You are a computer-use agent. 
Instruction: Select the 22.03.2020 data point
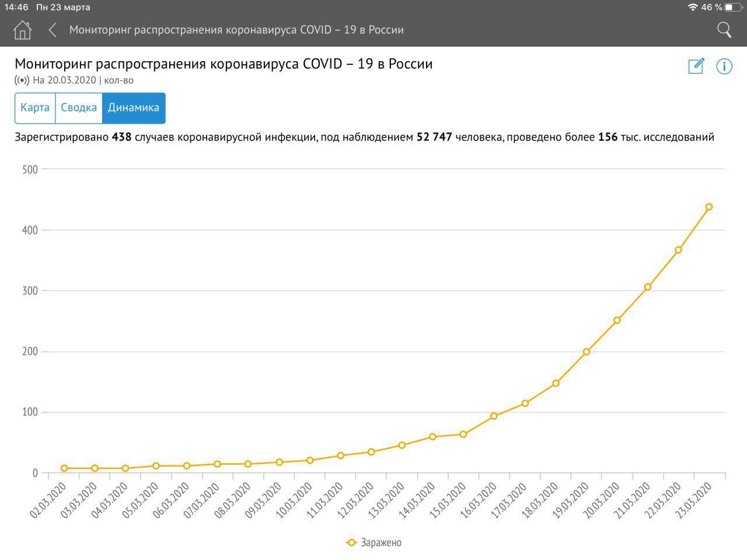coord(678,250)
